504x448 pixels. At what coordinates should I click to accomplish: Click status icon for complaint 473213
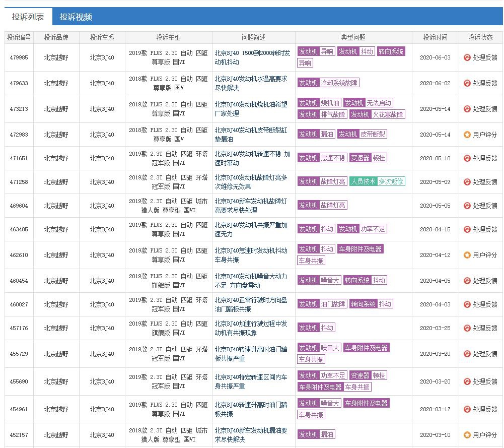point(467,109)
